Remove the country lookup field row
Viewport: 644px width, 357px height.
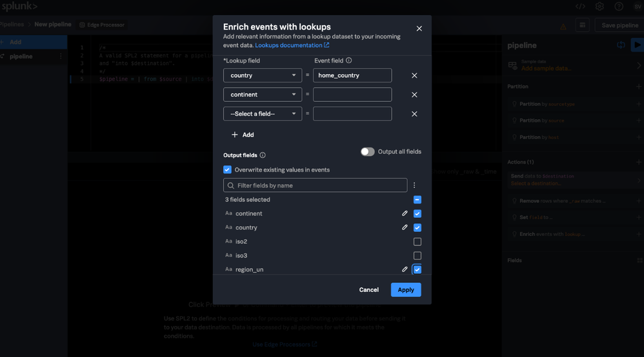[414, 75]
